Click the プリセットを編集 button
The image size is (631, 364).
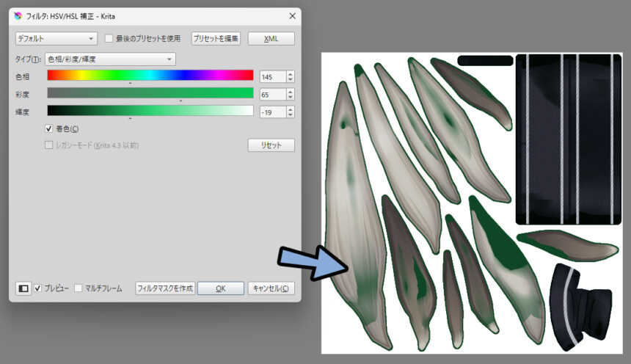[x=216, y=39]
